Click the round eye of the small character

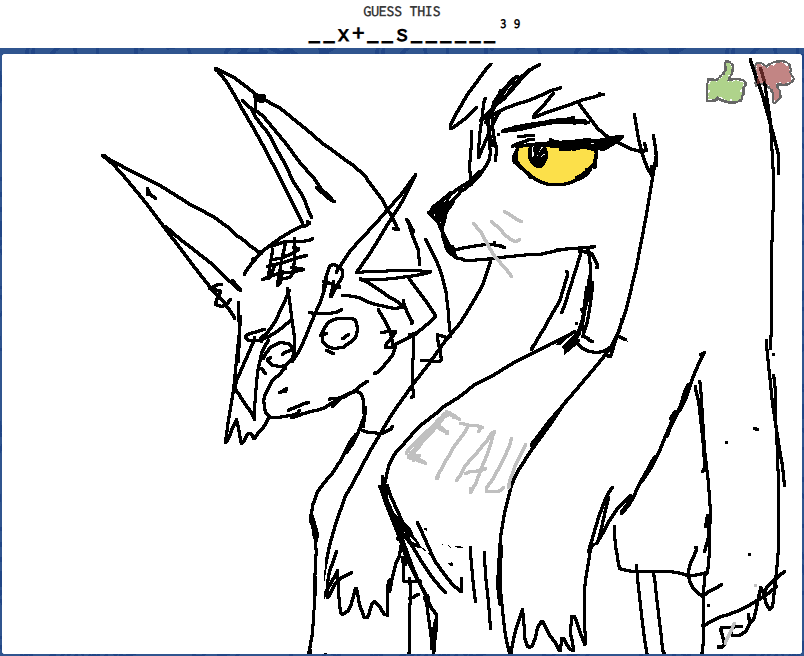(339, 333)
